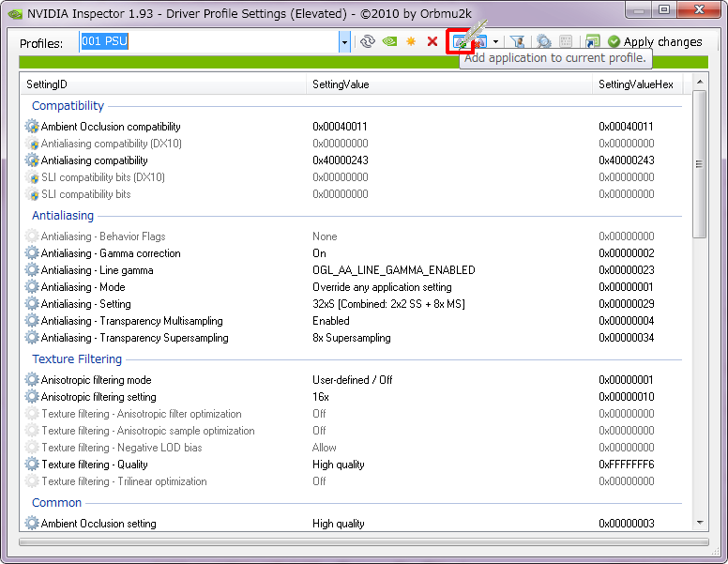
Task: Select Anisotropic sample optimization row label
Action: (x=147, y=431)
